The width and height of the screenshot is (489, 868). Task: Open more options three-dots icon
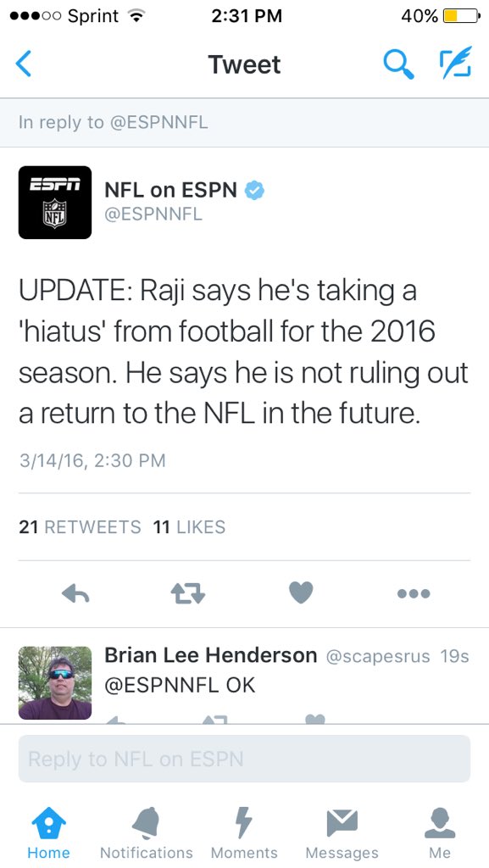(414, 594)
